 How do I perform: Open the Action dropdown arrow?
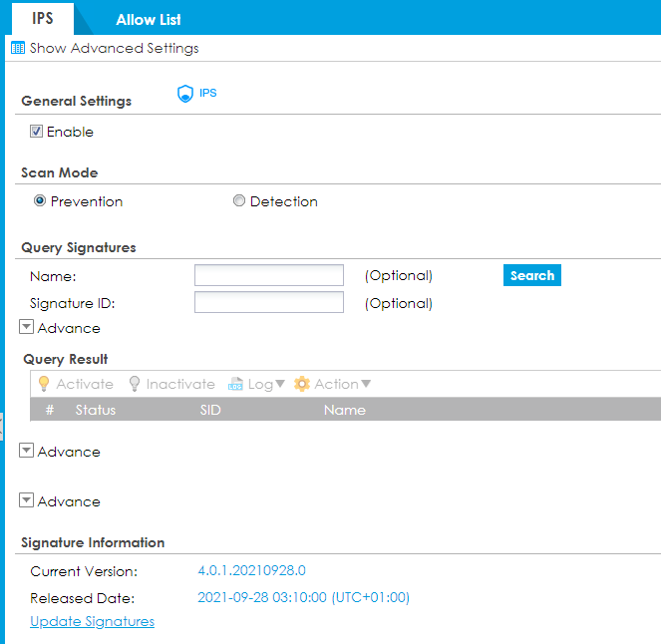(x=366, y=385)
